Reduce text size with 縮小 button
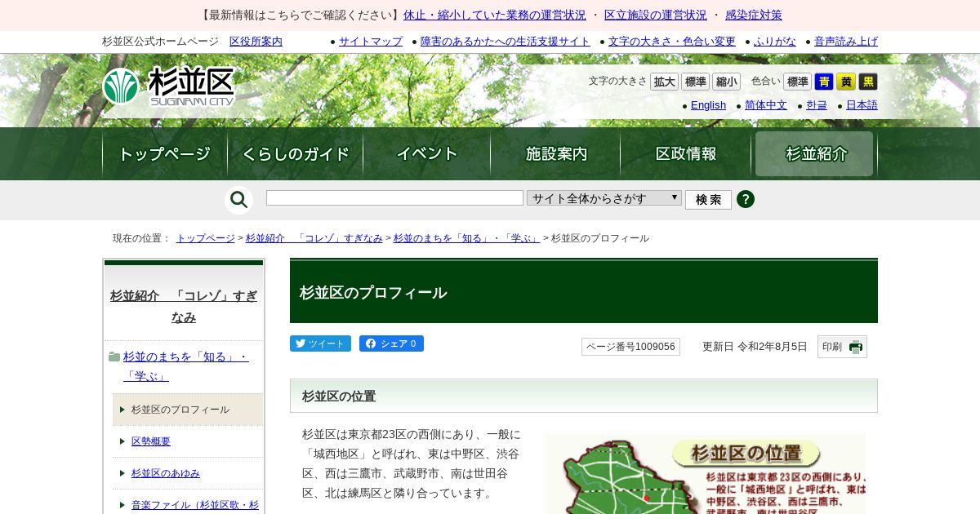The width and height of the screenshot is (980, 514). (x=726, y=82)
